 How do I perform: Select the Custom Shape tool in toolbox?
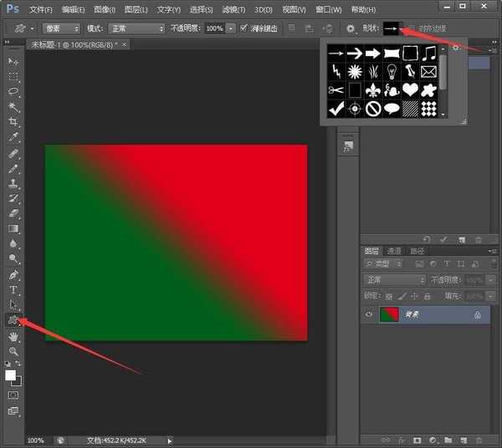[x=13, y=320]
